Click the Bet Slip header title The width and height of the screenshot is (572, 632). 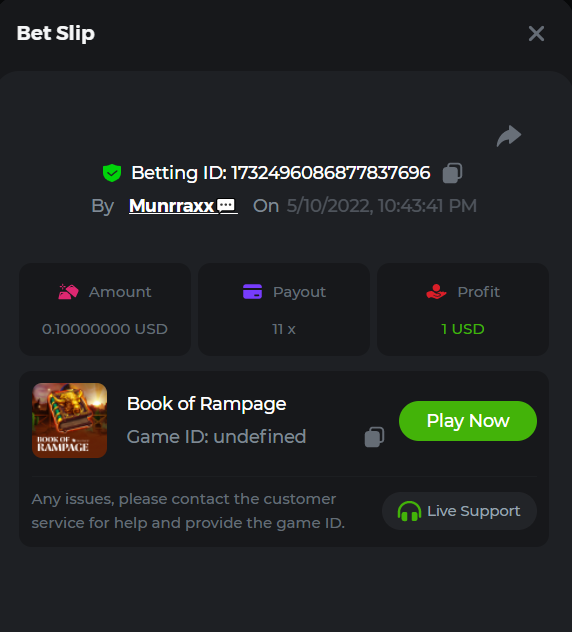pyautogui.click(x=56, y=33)
